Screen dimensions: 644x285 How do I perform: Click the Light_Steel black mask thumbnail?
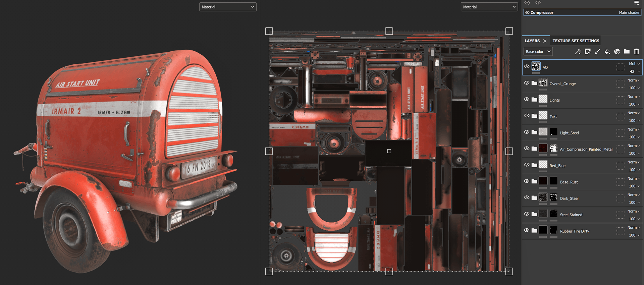pos(553,132)
